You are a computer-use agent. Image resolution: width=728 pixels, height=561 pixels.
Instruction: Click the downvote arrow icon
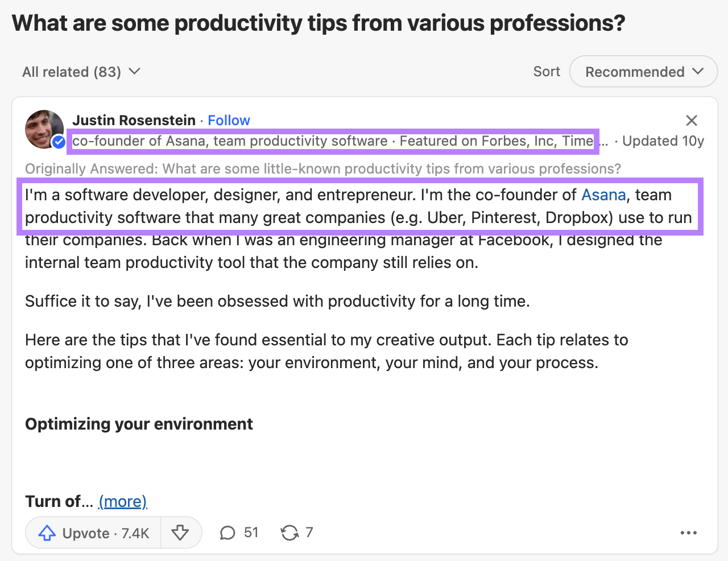pyautogui.click(x=181, y=533)
